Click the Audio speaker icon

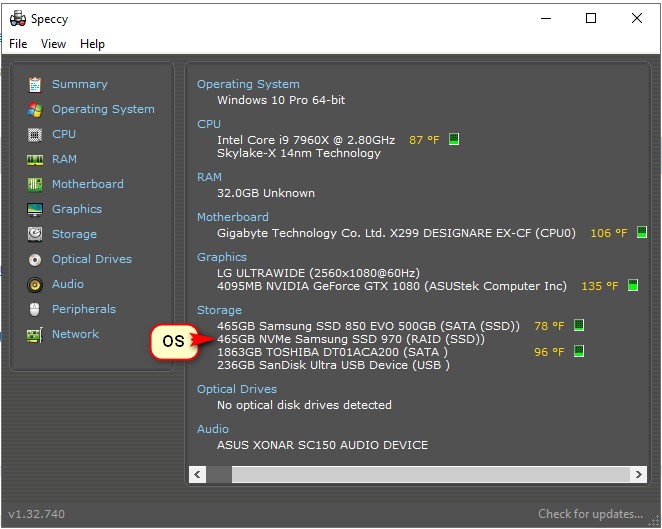[35, 285]
